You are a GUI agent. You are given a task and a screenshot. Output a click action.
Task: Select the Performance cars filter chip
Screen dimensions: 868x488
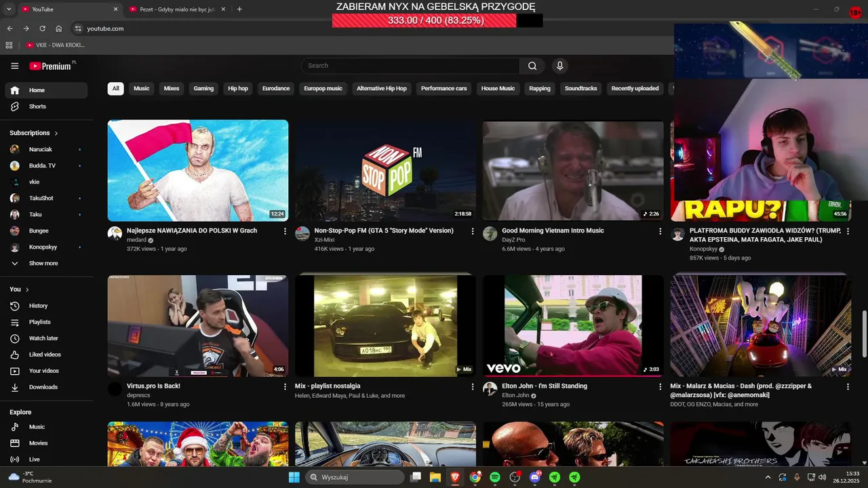pyautogui.click(x=443, y=89)
